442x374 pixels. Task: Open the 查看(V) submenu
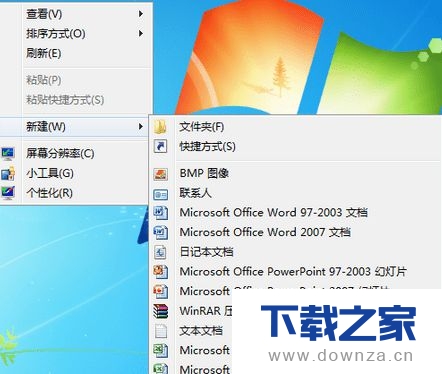(75, 14)
